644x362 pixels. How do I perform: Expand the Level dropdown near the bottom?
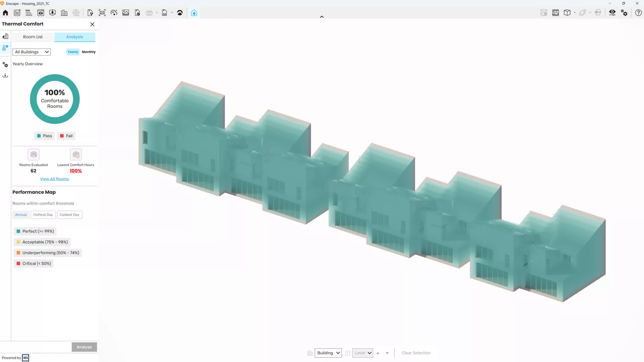[x=362, y=353]
